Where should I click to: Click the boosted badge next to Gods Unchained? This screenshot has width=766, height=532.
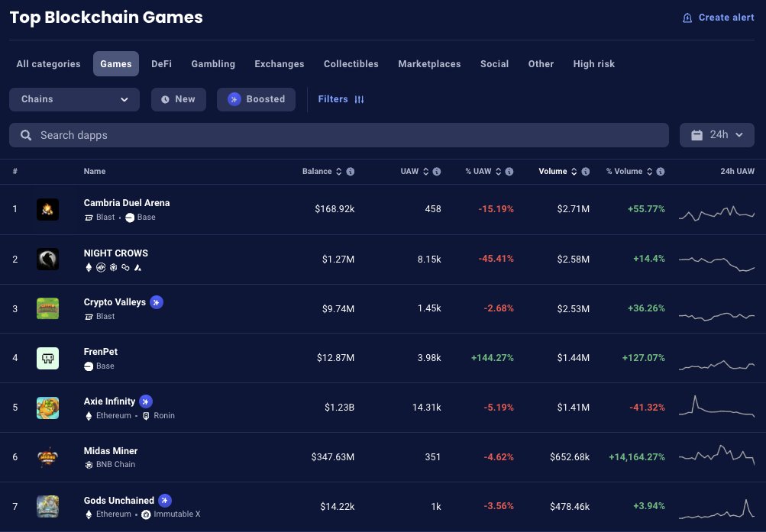(165, 501)
